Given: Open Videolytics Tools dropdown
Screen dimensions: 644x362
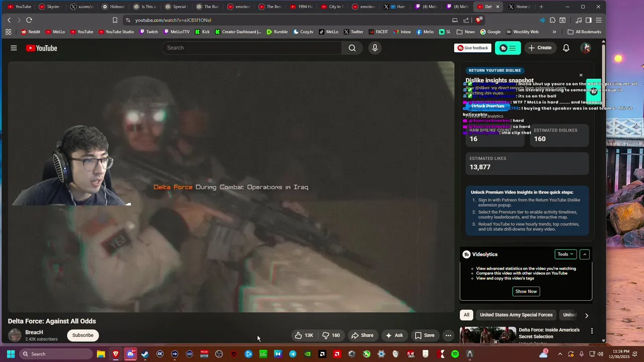Looking at the screenshot, I should coord(566,254).
